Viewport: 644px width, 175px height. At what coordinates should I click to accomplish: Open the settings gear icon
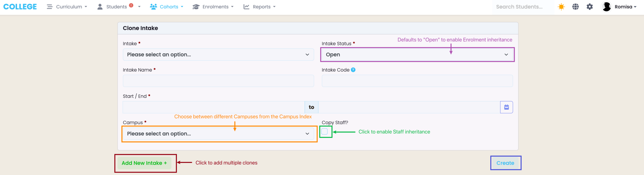(x=590, y=7)
